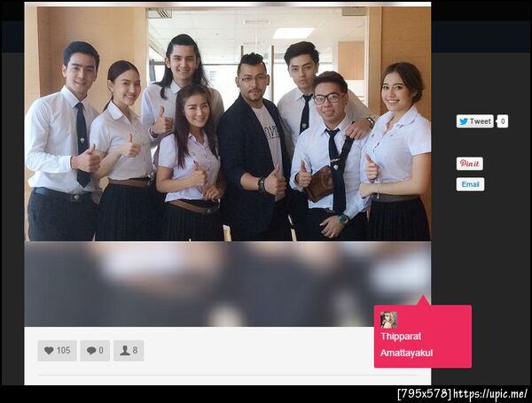Click the Pin it button
Image resolution: width=532 pixels, height=403 pixels.
coord(470,163)
